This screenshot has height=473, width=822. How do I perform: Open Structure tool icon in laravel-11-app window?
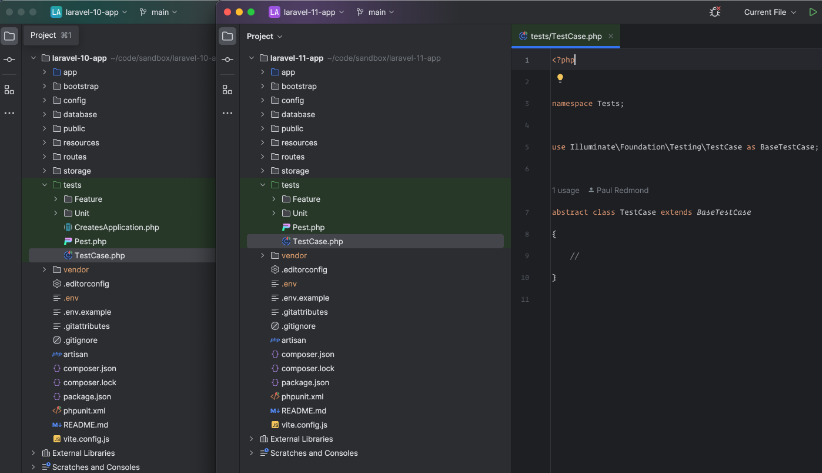[x=227, y=90]
